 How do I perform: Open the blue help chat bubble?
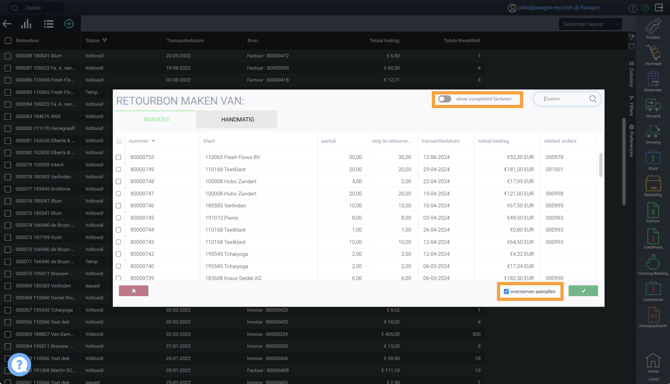(x=19, y=364)
